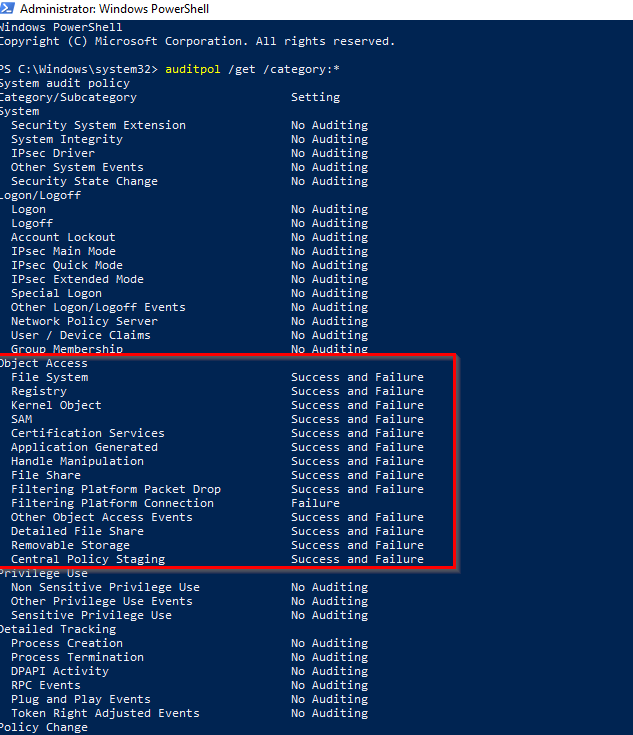Click the 'Setting' column header
633x735 pixels.
click(x=316, y=98)
